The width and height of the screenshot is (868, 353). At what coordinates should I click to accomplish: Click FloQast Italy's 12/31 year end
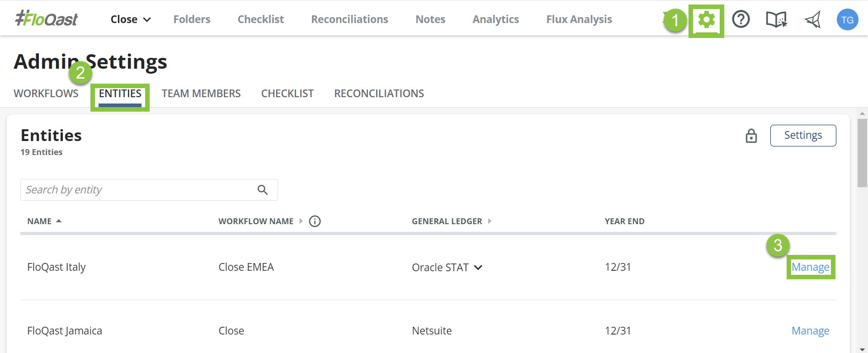(618, 267)
